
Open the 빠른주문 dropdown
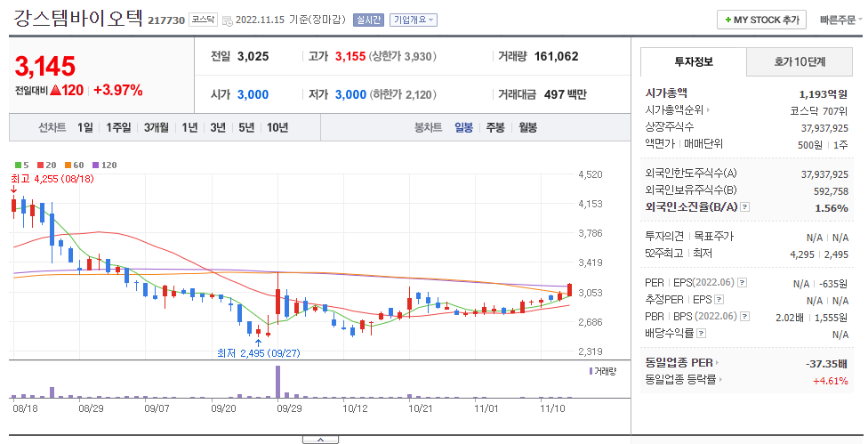(841, 20)
